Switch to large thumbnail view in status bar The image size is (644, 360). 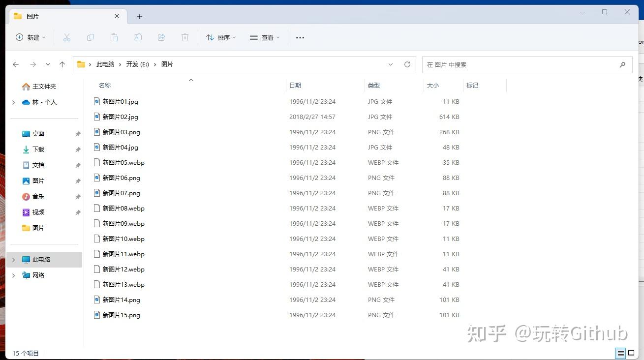click(x=631, y=353)
